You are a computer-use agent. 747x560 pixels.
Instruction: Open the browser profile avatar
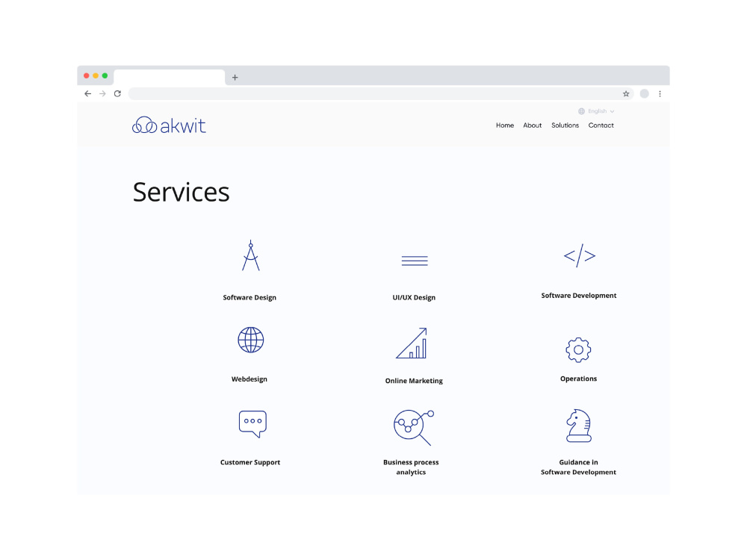pyautogui.click(x=644, y=94)
